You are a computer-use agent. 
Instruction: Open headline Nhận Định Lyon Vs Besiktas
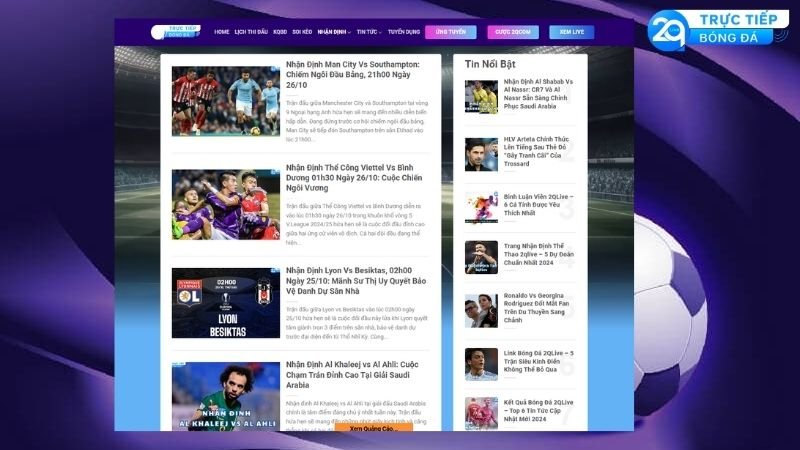click(356, 281)
